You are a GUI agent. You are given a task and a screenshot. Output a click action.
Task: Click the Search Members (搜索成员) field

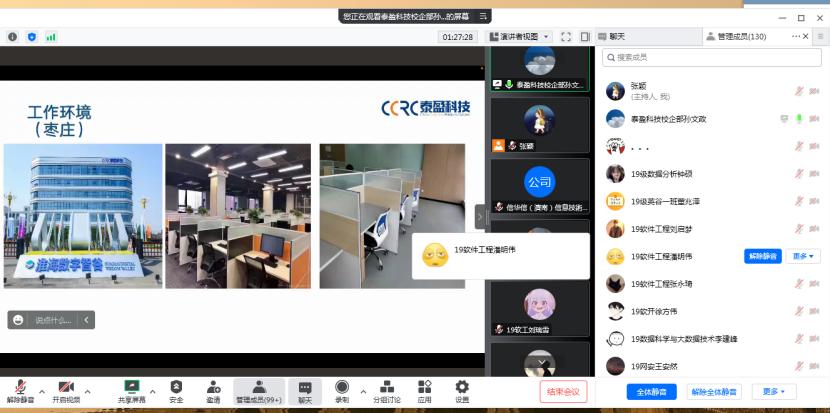point(710,58)
